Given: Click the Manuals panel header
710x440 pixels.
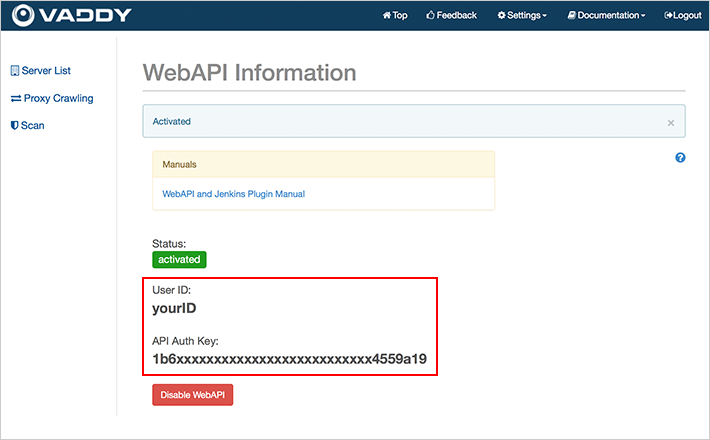Looking at the screenshot, I should point(323,164).
